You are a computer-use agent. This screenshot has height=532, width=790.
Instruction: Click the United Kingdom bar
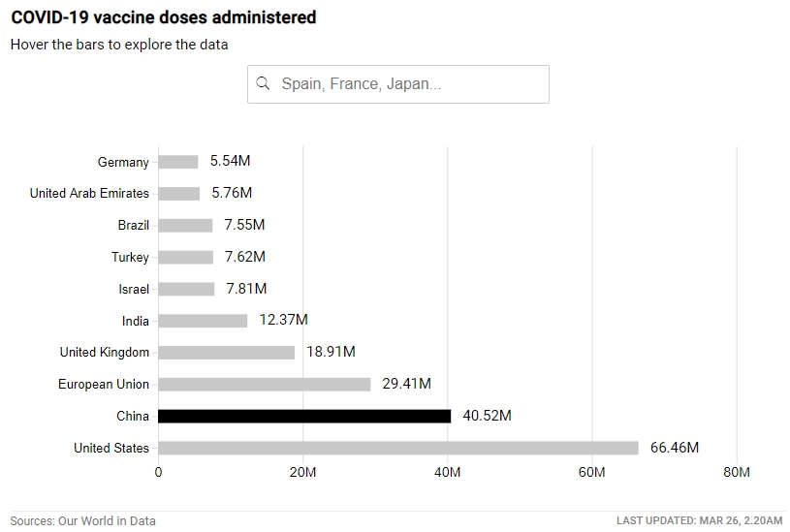pyautogui.click(x=227, y=352)
